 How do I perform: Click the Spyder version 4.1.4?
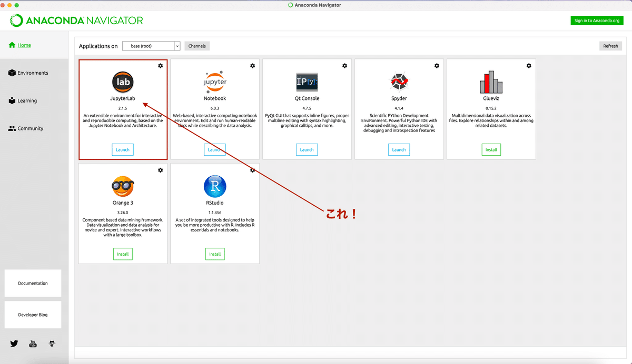(x=399, y=108)
